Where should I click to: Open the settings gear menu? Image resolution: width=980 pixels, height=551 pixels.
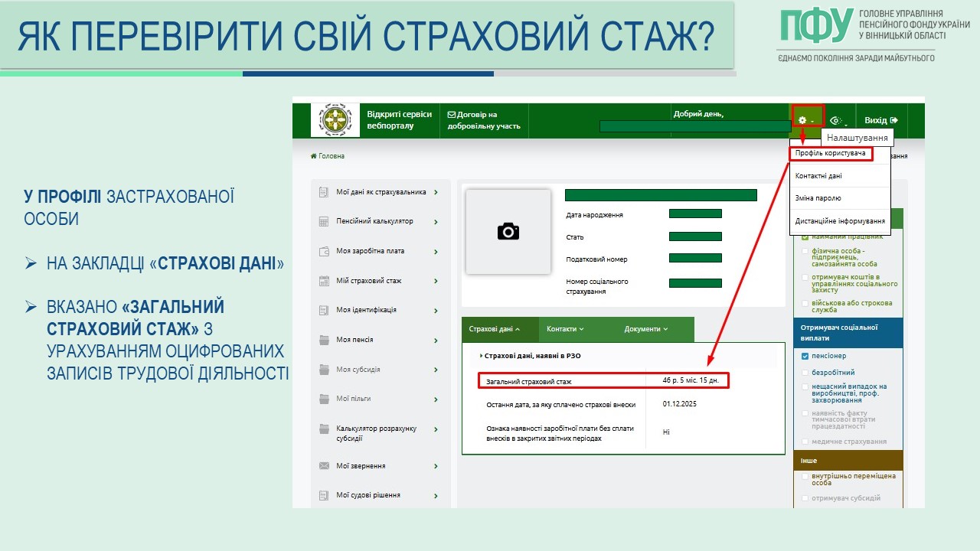click(806, 120)
